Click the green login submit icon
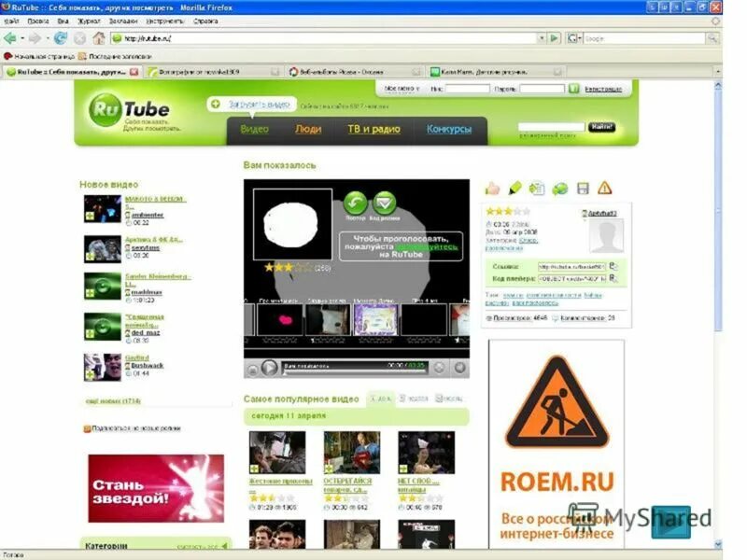747x560 pixels. pos(574,89)
